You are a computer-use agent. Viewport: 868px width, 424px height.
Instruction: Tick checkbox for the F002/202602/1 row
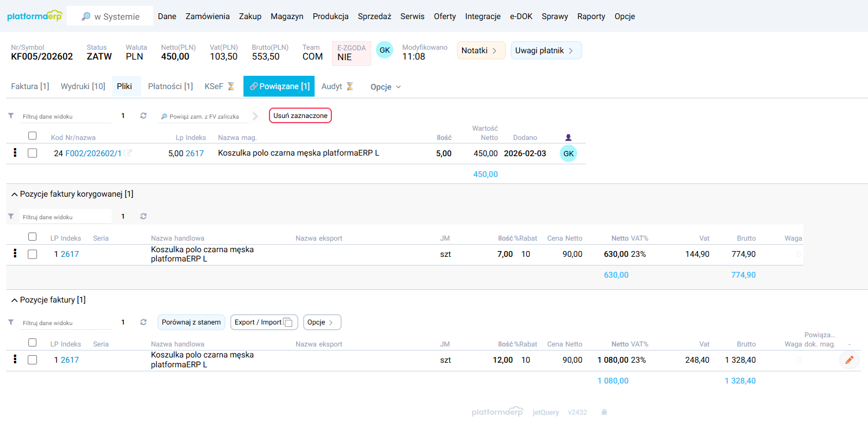32,153
